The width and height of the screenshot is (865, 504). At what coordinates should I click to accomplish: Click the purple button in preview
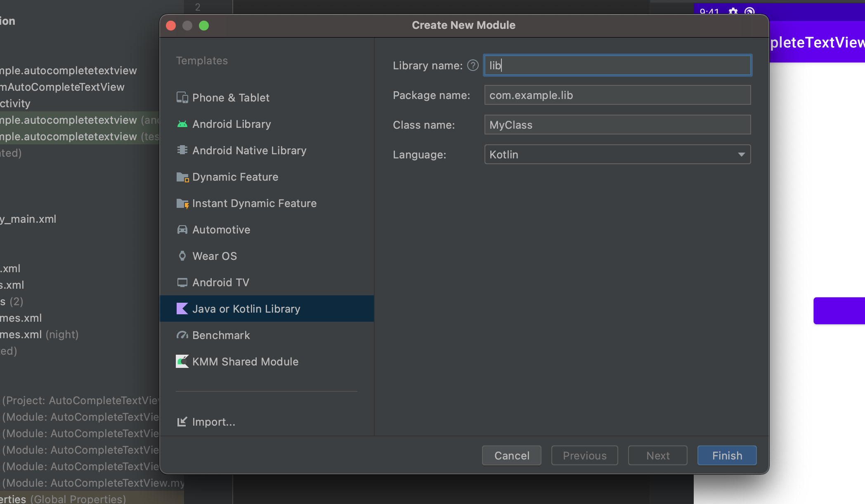pos(839,311)
